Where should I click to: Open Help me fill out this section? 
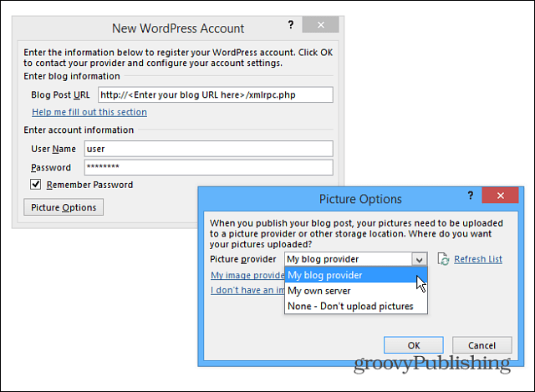[x=89, y=112]
